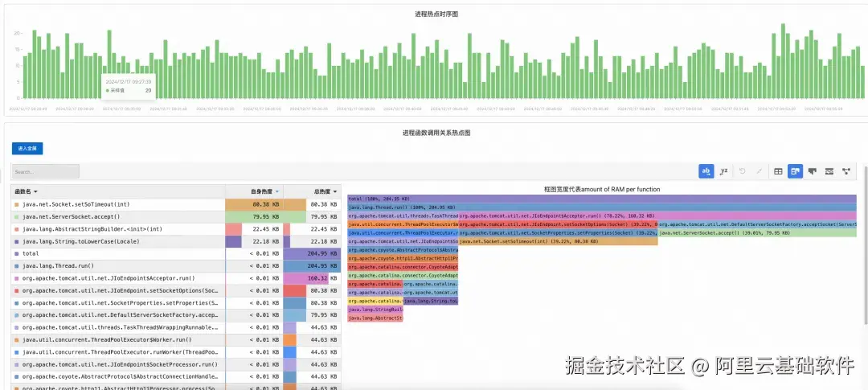
Task: Select java.net.Socket.setSoTimeout(int) table row
Action: [175, 204]
